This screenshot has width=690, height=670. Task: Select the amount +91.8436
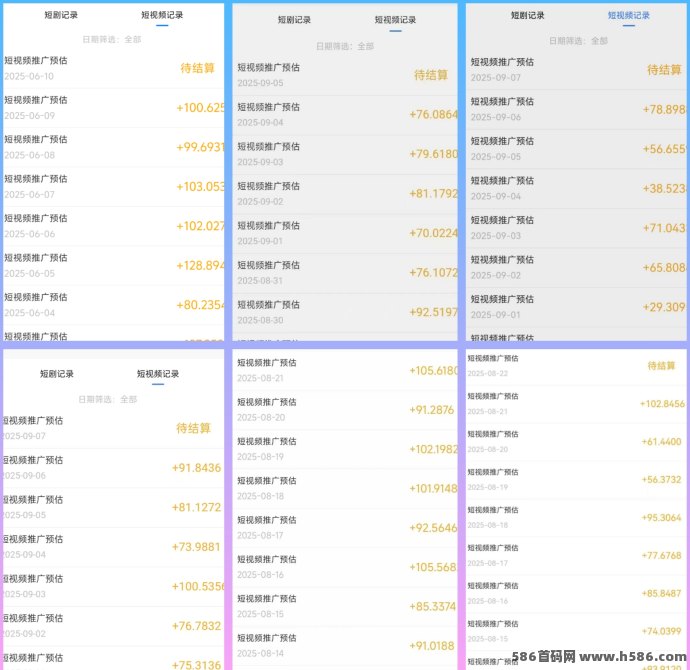coord(196,468)
